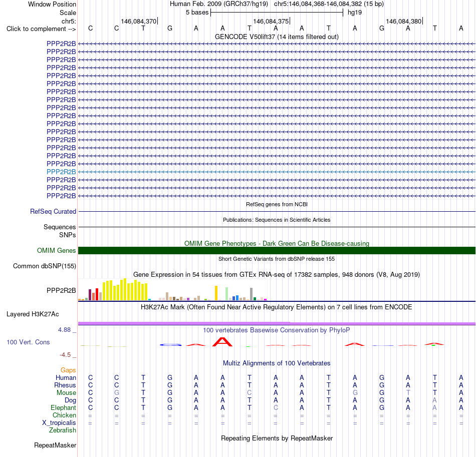Click the gray mismatched C in Mouse row
This screenshot has width=476, height=457.
click(249, 393)
